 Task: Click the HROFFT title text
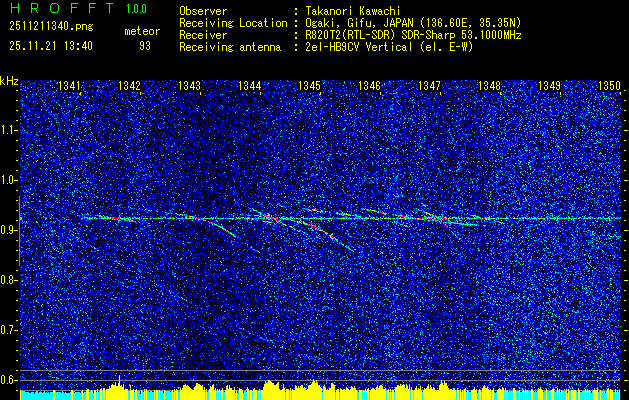62,8
